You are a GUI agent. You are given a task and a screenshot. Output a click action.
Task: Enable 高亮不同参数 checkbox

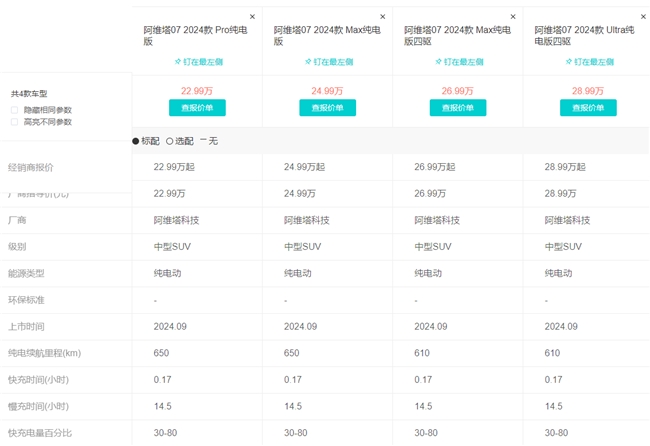[x=15, y=122]
